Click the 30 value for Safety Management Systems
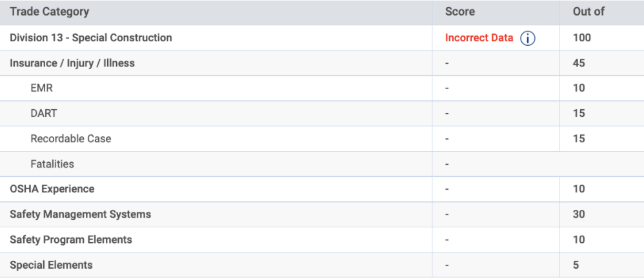Screen dimensions: 644x279 click(x=579, y=214)
